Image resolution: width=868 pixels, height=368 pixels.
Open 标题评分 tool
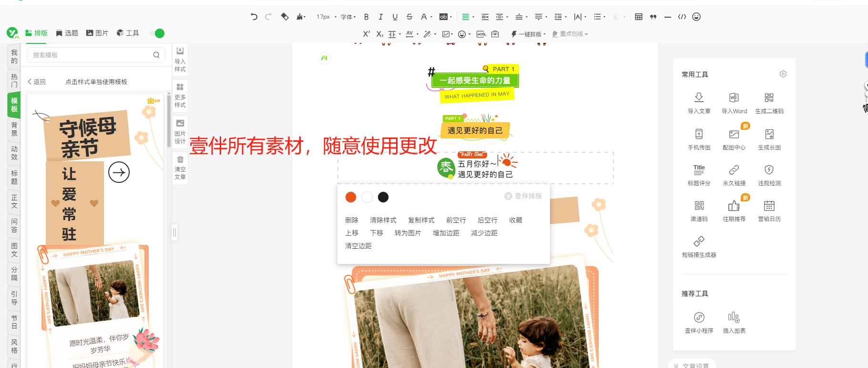tap(699, 175)
